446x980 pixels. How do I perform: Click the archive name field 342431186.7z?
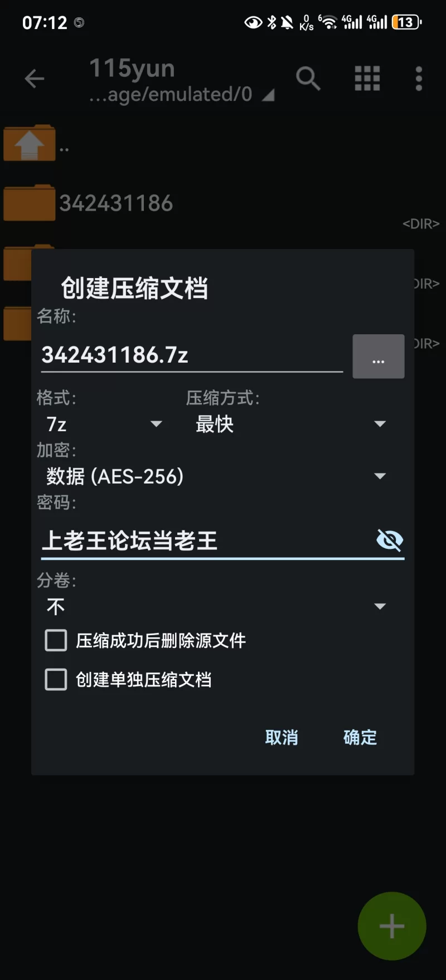coord(192,355)
